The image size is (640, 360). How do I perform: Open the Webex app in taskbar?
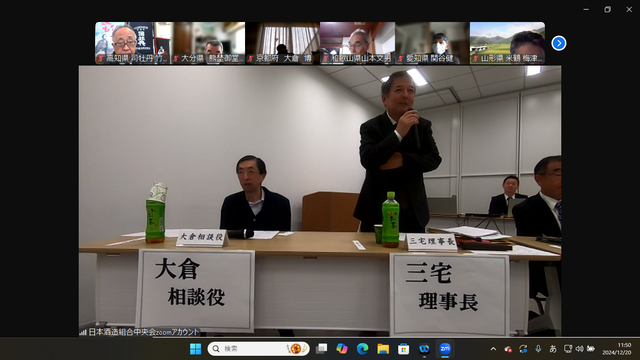click(424, 349)
